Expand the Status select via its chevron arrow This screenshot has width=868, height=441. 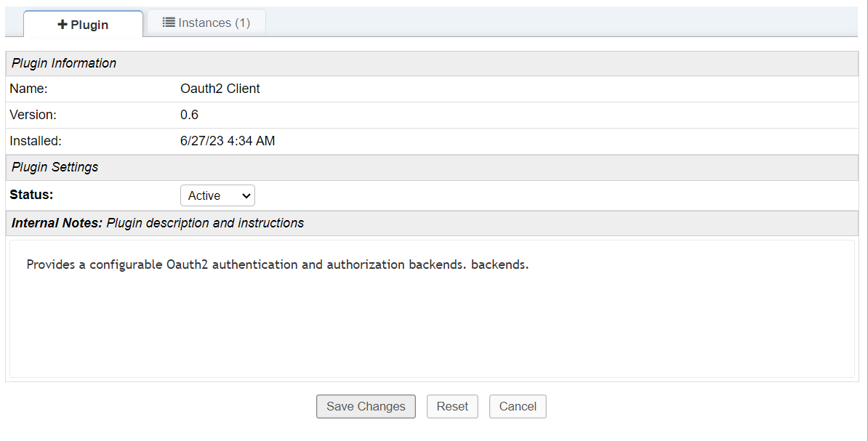point(246,195)
